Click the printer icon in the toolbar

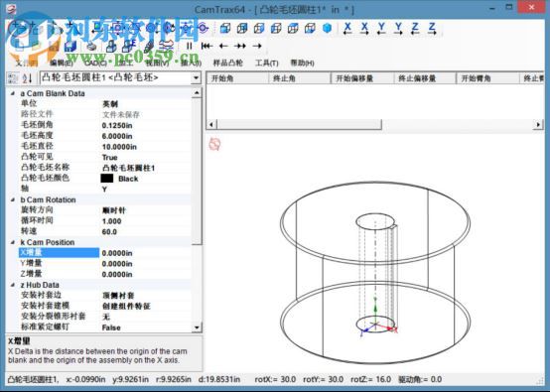pyautogui.click(x=91, y=46)
